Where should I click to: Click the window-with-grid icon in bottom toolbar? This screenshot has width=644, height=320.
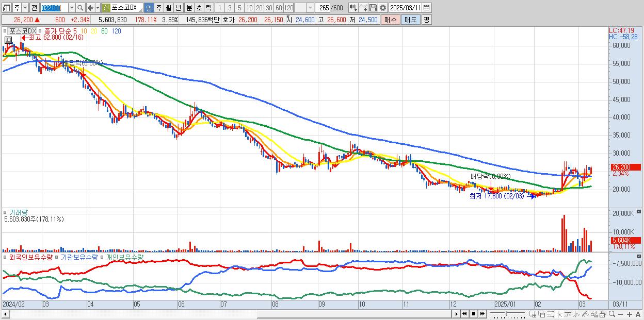533,314
